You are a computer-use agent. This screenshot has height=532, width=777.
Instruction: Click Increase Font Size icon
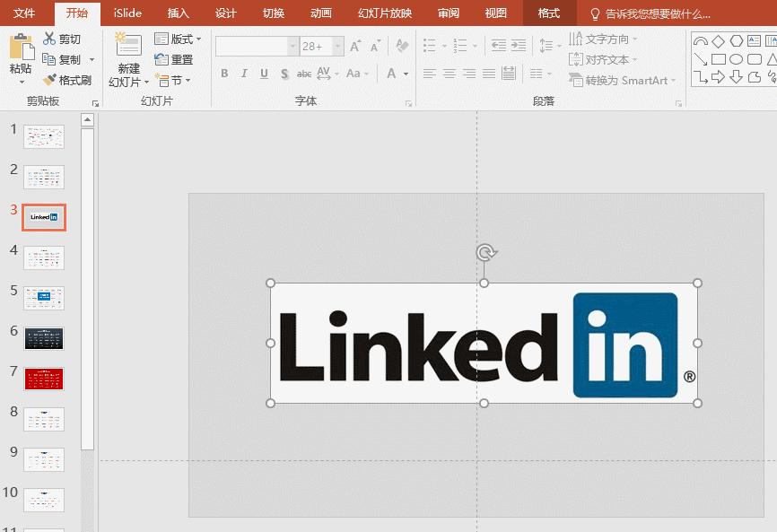point(355,46)
